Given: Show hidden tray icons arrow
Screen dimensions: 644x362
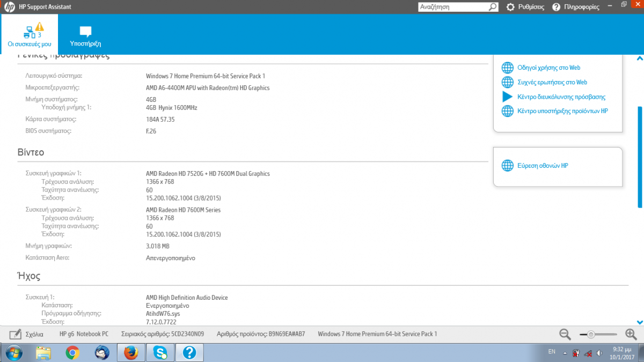Looking at the screenshot, I should pos(564,352).
